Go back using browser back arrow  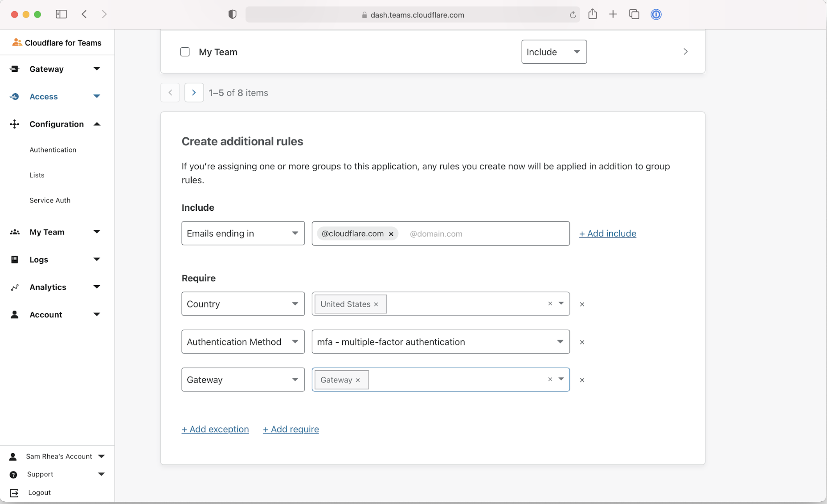coord(84,14)
